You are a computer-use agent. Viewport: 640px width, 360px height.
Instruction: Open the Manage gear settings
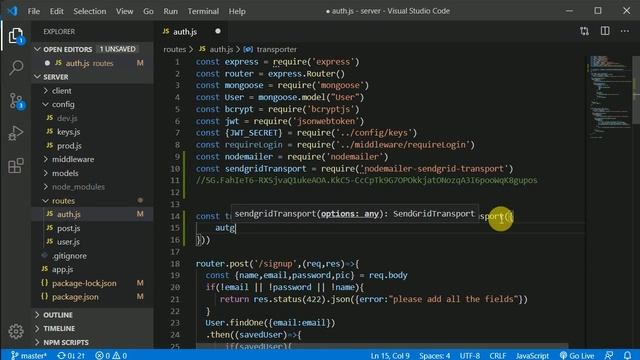pyautogui.click(x=16, y=331)
